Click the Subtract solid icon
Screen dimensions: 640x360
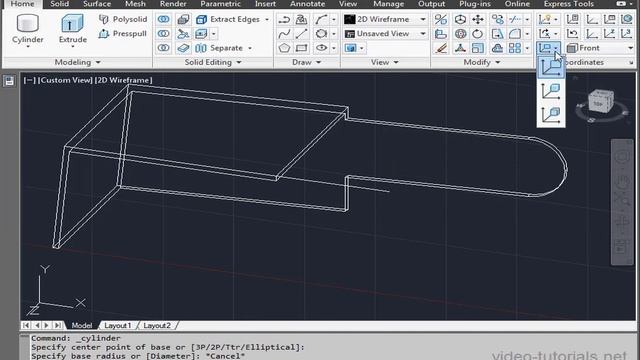pyautogui.click(x=164, y=33)
